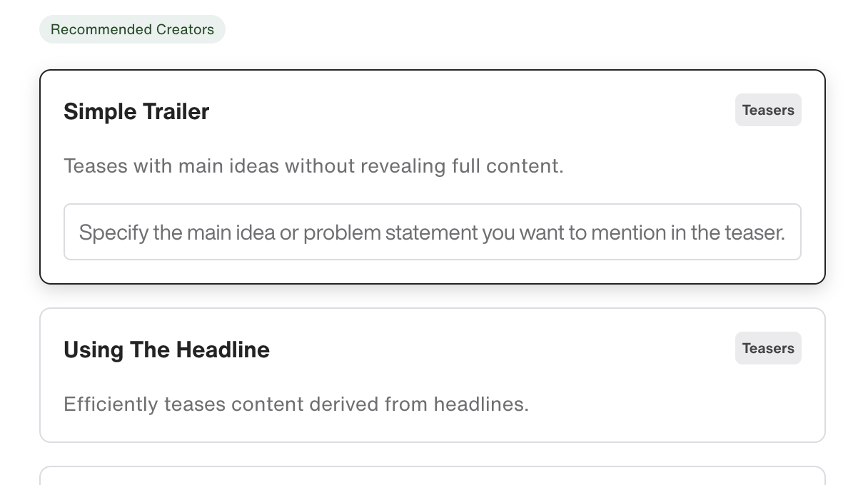Select the Teasers tag next to Simple Trailer
The height and width of the screenshot is (485, 868).
[x=768, y=110]
